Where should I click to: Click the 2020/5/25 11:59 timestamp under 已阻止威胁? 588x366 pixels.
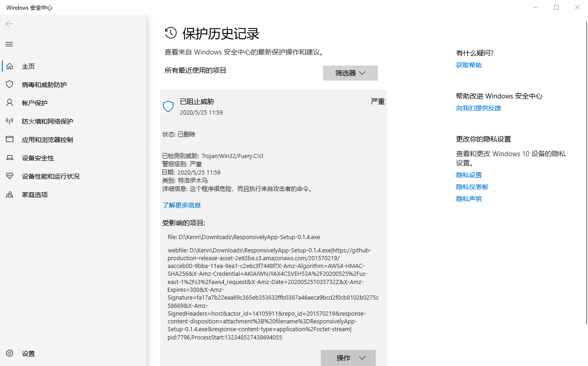[201, 112]
